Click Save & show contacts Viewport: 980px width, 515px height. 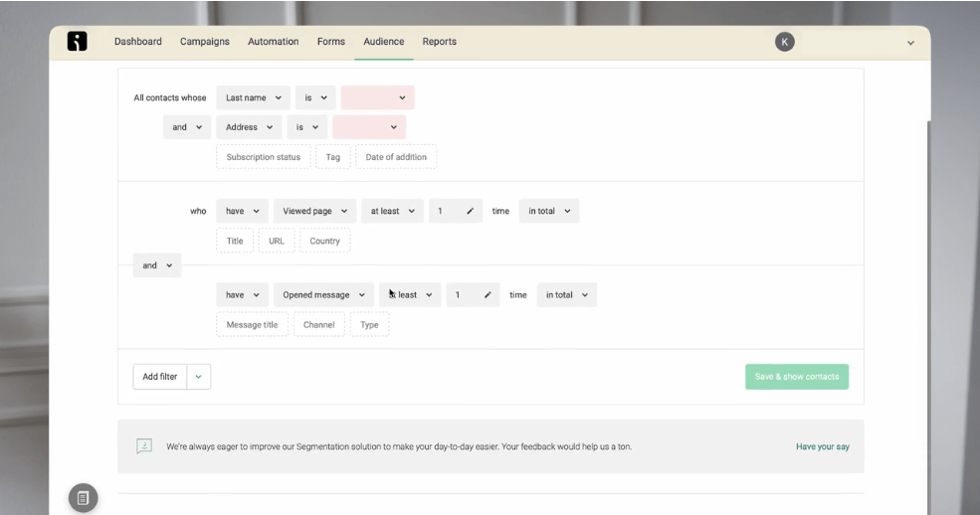797,377
